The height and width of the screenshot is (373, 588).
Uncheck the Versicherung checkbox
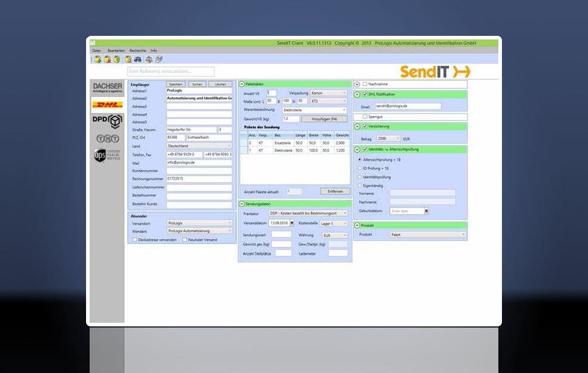coord(365,127)
